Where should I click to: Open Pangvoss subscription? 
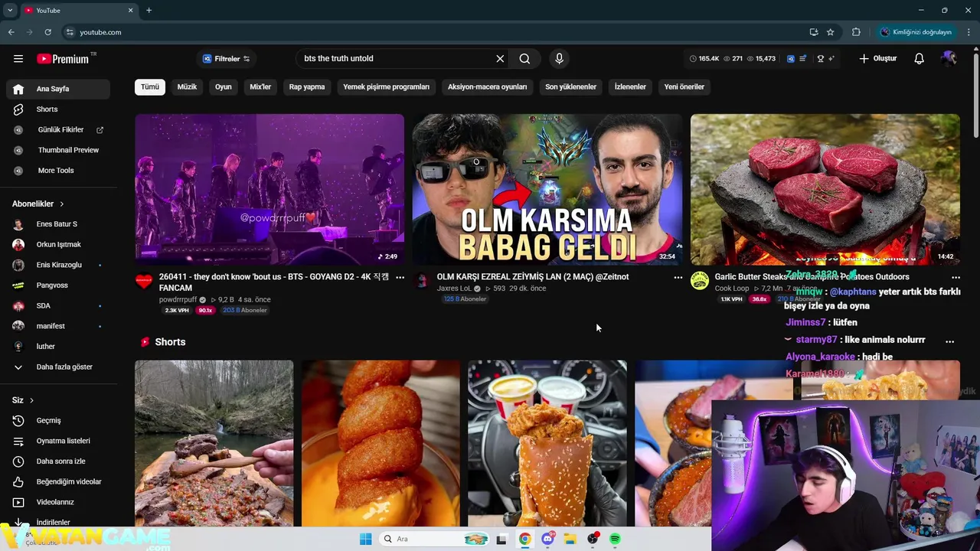58,285
